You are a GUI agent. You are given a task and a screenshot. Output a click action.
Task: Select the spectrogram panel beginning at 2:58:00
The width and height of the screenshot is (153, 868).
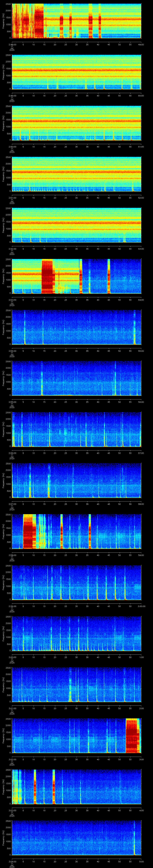76,531
